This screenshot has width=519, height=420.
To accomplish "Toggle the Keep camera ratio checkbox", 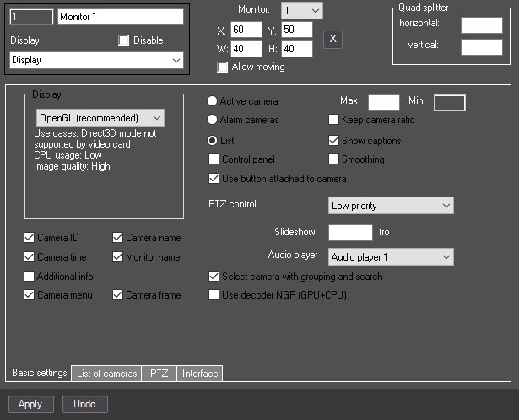I will [x=333, y=120].
